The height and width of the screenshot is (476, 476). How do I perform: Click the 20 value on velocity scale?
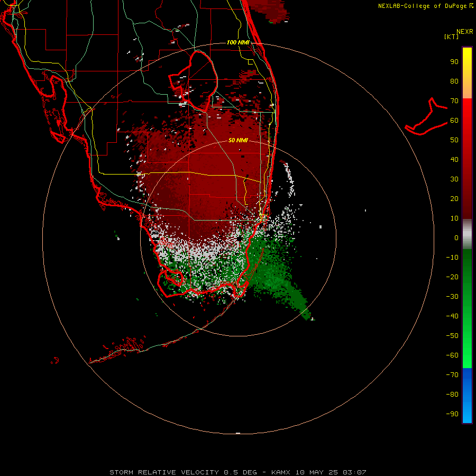coord(454,198)
